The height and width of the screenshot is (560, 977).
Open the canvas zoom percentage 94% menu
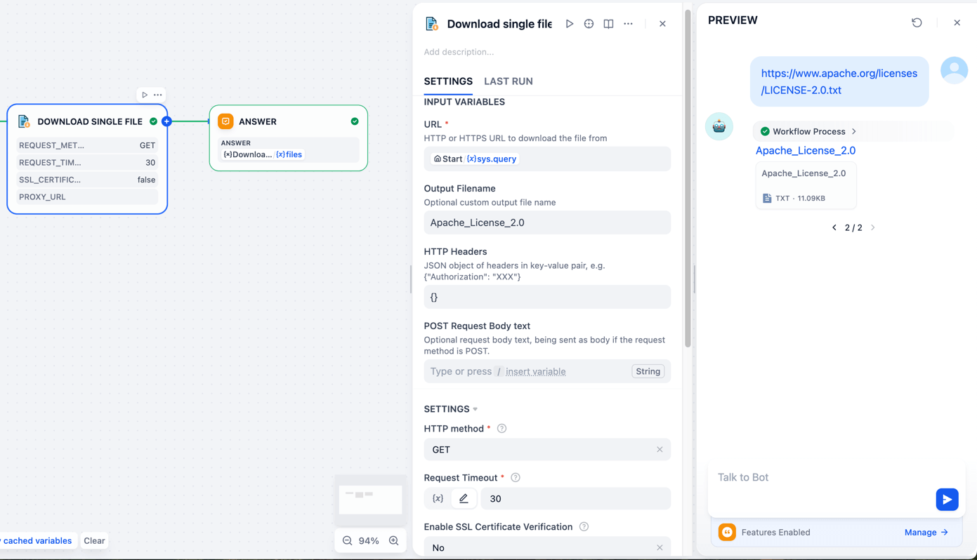369,541
